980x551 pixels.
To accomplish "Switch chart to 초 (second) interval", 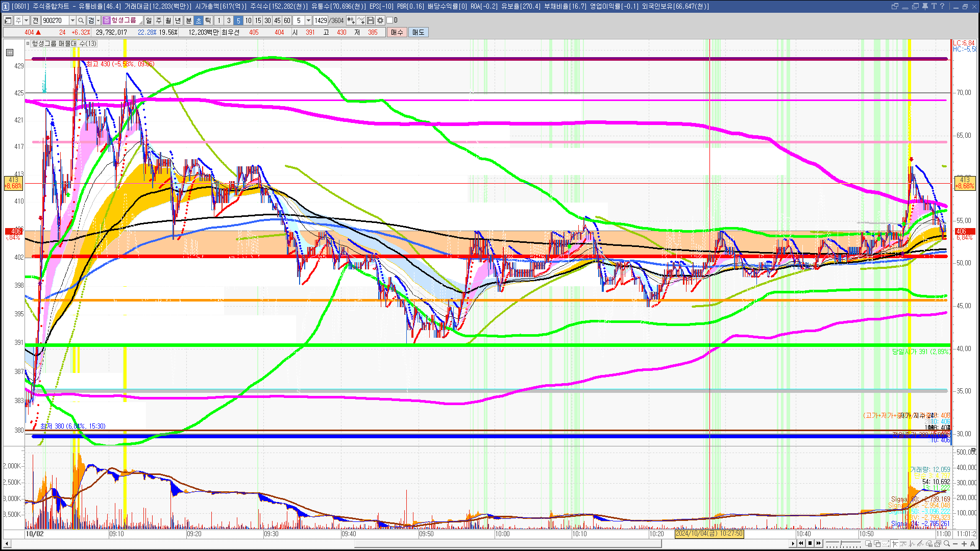I will 199,20.
